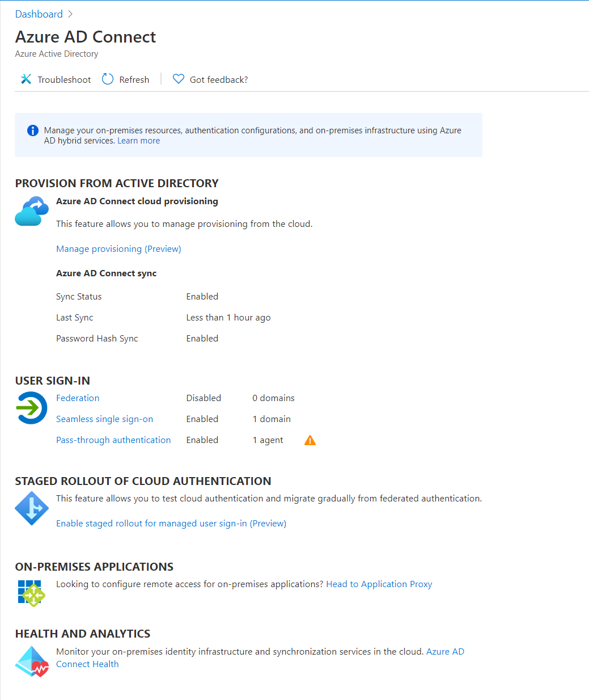Enable staged rollout for managed user sign-in
The width and height of the screenshot is (589, 700).
point(171,524)
